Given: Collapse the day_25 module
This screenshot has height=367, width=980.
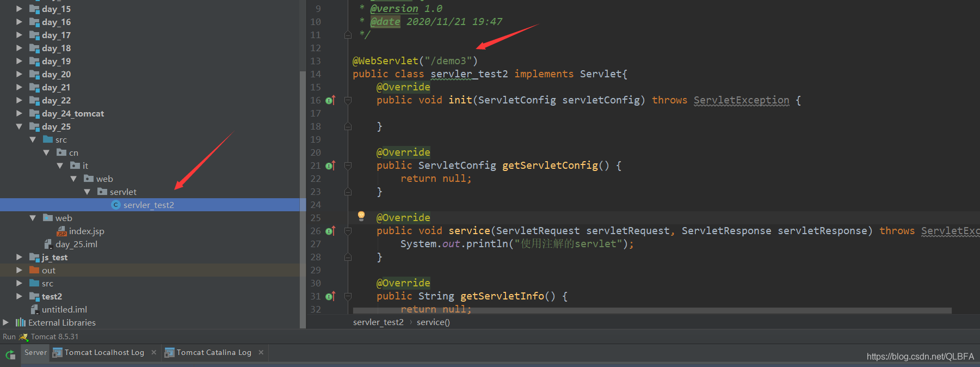Looking at the screenshot, I should [19, 126].
